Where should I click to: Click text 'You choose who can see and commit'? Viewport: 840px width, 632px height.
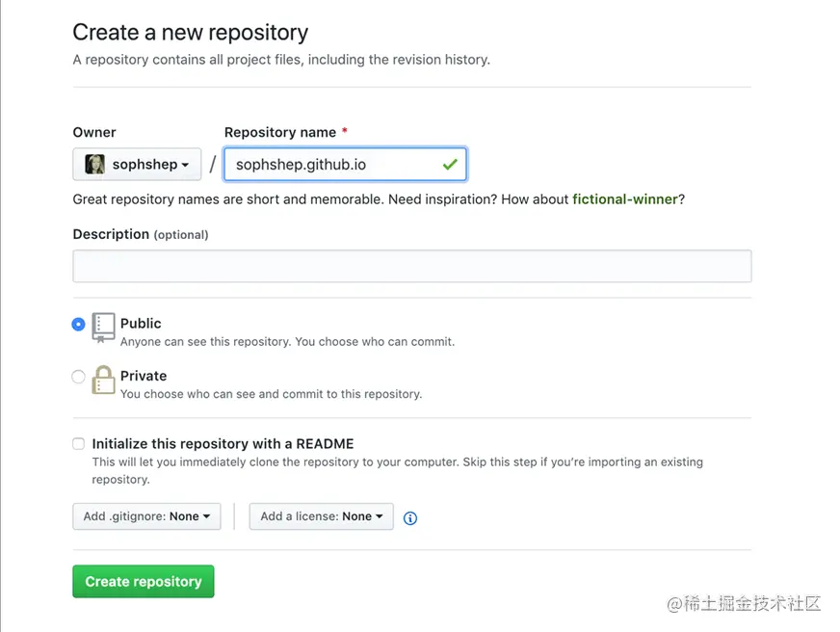click(x=222, y=394)
